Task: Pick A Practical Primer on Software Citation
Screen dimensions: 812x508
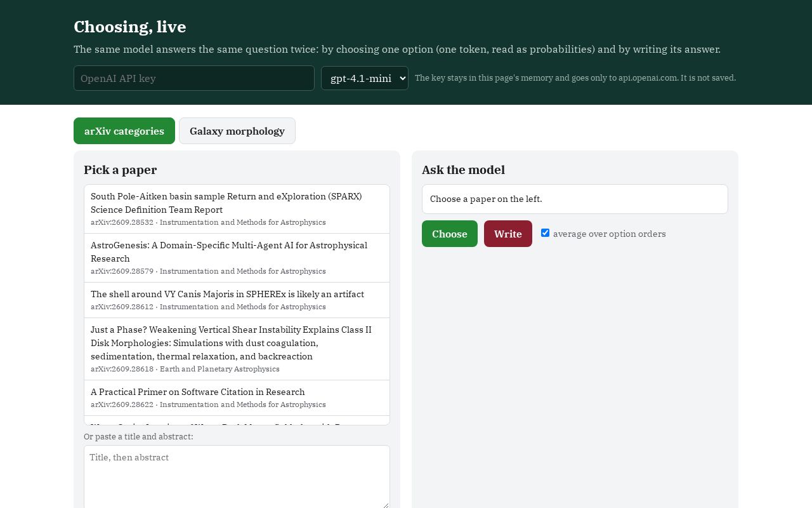Action: pyautogui.click(x=237, y=398)
